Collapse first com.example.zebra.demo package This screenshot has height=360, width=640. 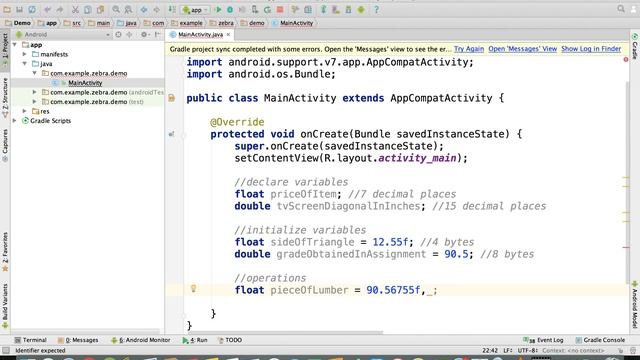click(x=35, y=73)
